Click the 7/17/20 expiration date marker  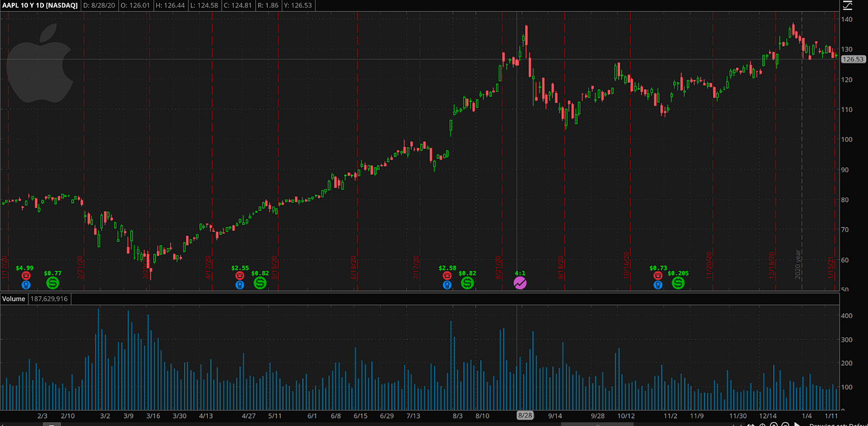(x=417, y=268)
